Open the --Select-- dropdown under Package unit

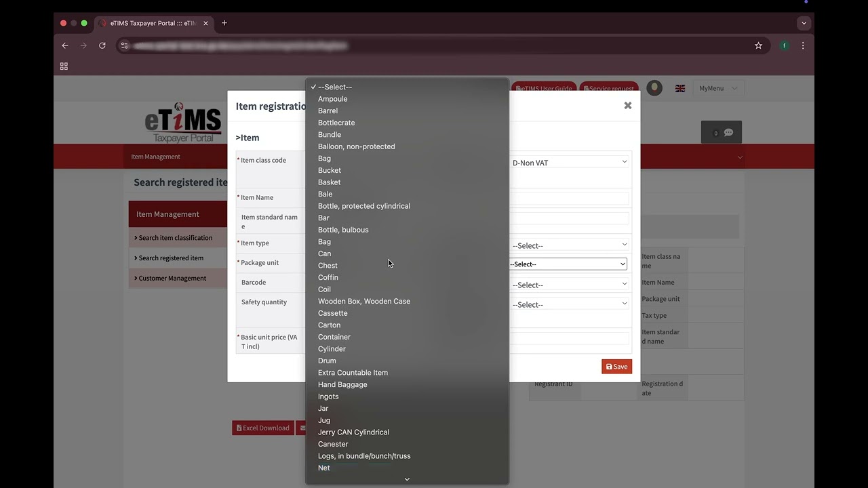(x=570, y=285)
